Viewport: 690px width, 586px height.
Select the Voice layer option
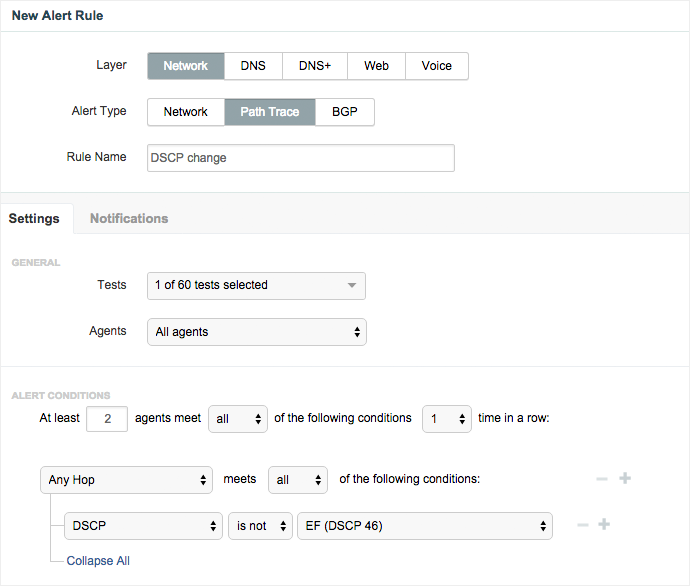tap(436, 66)
